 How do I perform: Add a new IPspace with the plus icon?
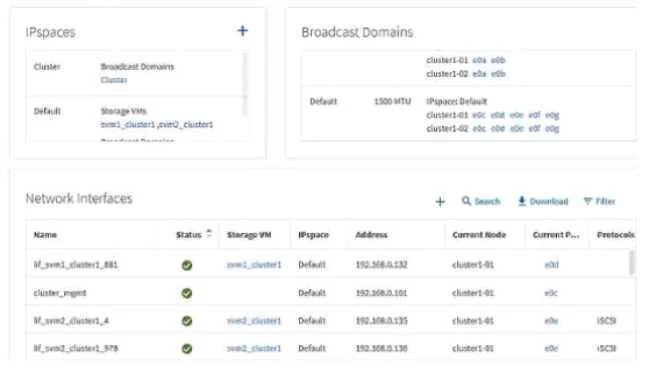click(x=242, y=30)
